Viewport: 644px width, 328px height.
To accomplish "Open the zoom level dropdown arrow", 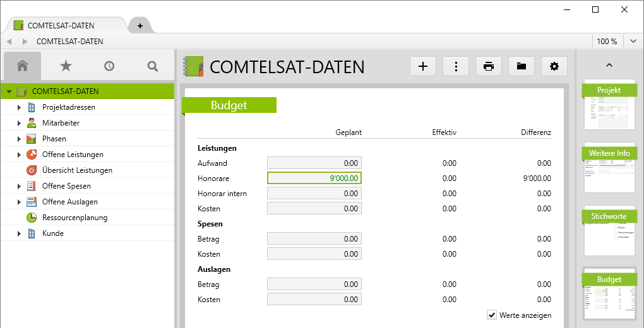I will coord(633,42).
